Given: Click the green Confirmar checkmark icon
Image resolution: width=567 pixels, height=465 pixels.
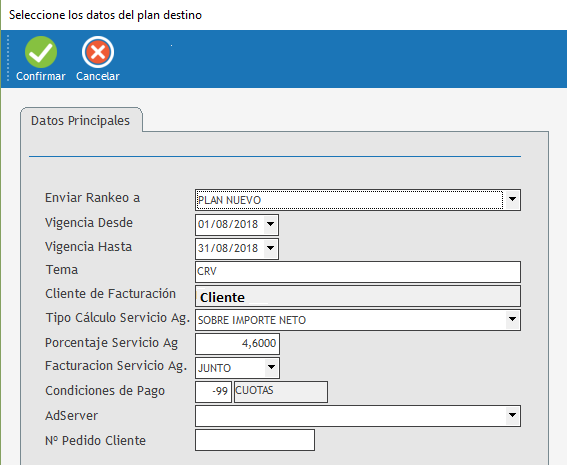Looking at the screenshot, I should [41, 52].
